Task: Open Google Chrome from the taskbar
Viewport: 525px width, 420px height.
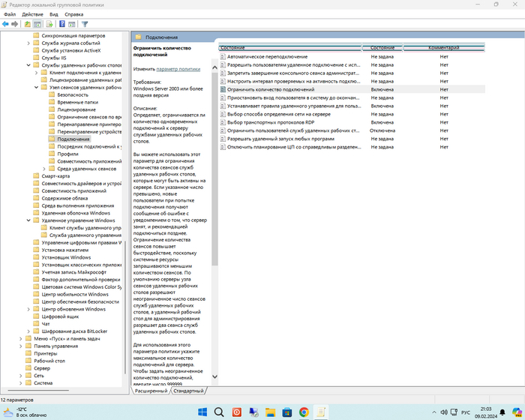Action: pyautogui.click(x=304, y=412)
